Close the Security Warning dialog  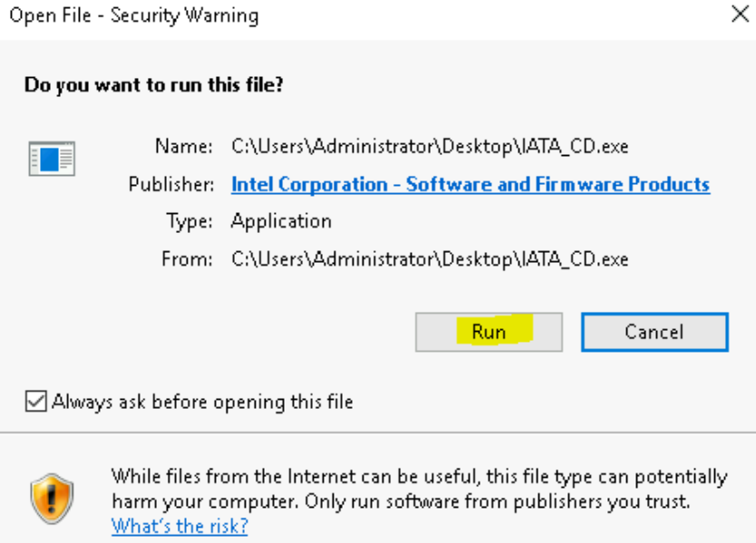point(739,15)
